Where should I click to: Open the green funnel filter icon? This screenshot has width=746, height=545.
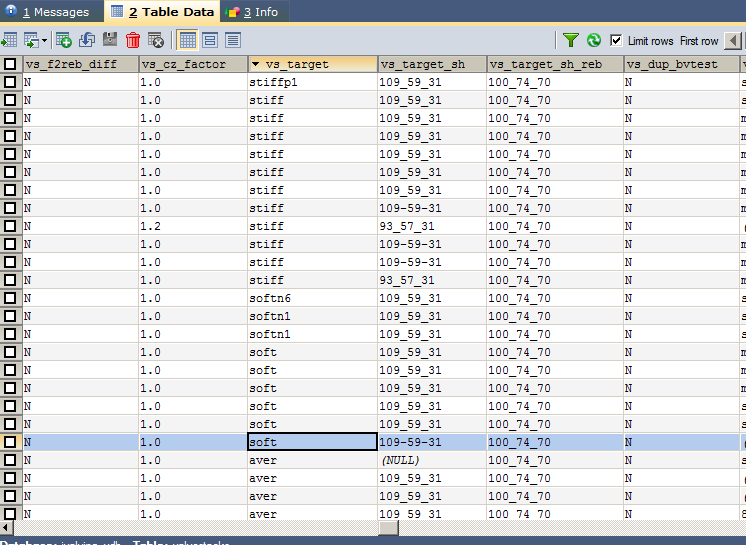point(570,40)
